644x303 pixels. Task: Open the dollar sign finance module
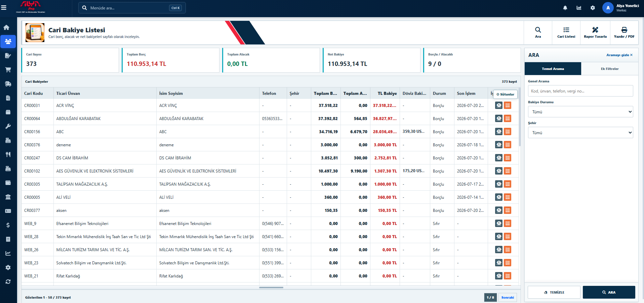click(8, 225)
